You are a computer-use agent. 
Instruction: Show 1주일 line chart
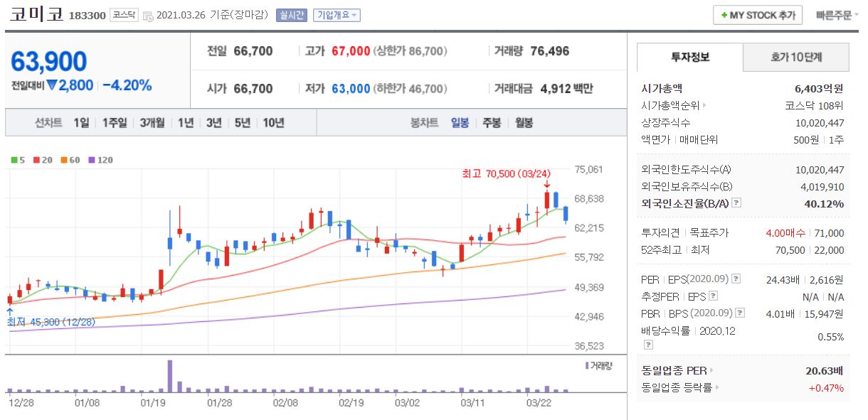114,122
